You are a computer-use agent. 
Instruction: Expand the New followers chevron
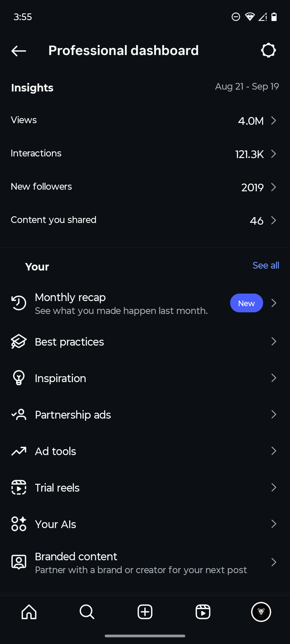(274, 187)
